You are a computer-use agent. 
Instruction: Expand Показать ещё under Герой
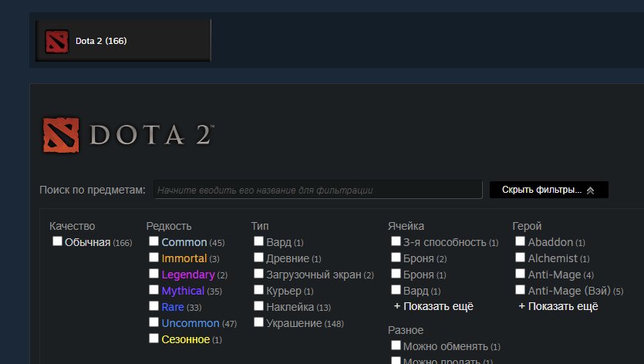[558, 306]
